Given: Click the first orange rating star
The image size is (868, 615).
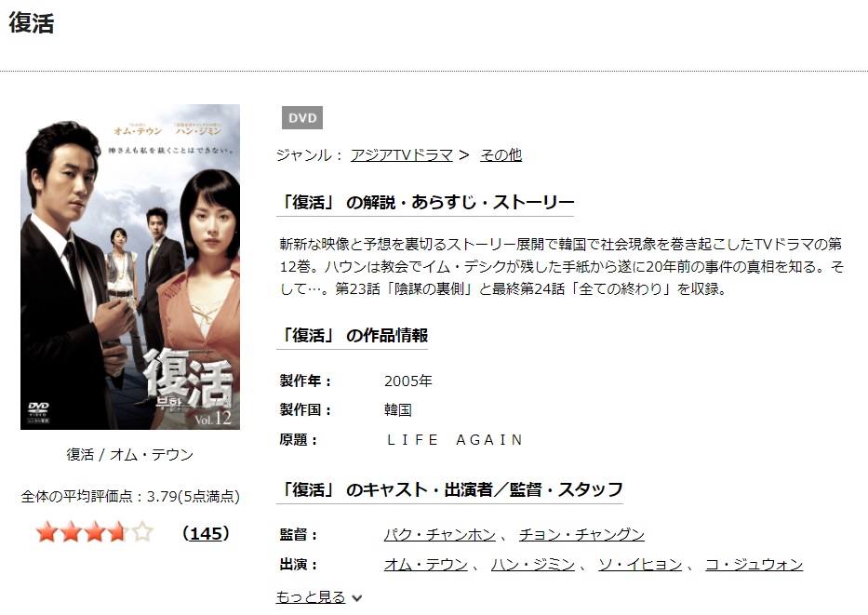Looking at the screenshot, I should 47,532.
